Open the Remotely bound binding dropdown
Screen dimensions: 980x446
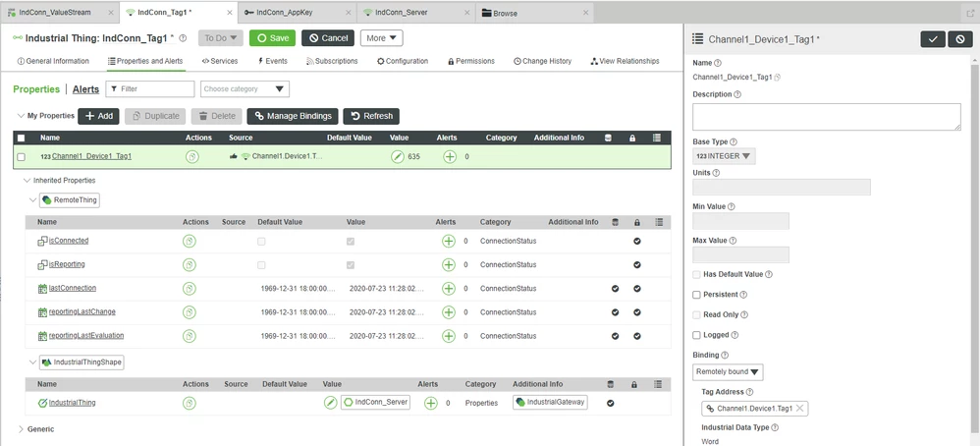click(x=728, y=371)
